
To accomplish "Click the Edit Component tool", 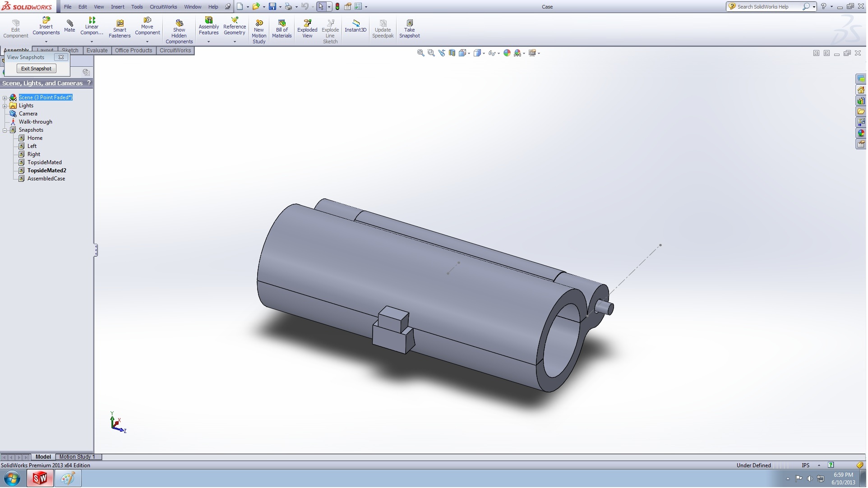I will 16,29.
